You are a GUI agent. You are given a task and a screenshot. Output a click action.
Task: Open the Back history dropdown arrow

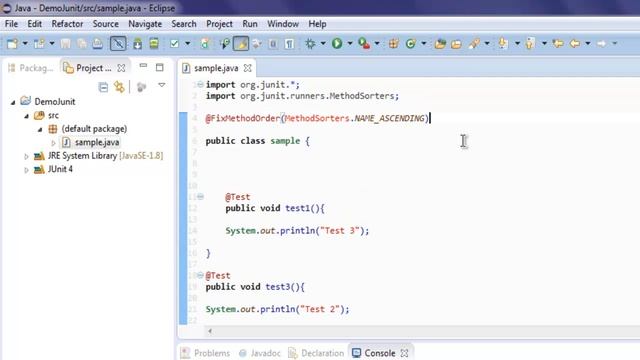coord(588,43)
